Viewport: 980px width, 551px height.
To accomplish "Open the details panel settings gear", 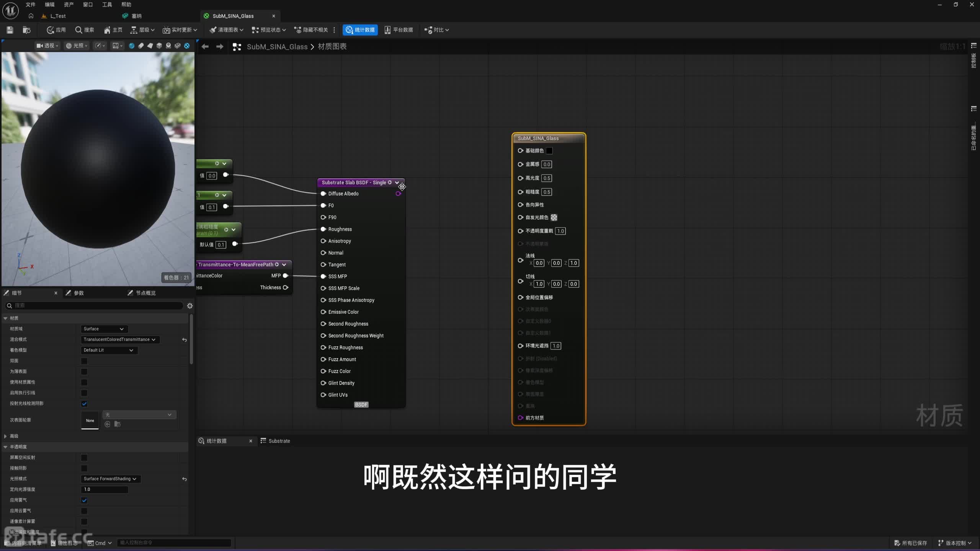I will click(x=190, y=305).
